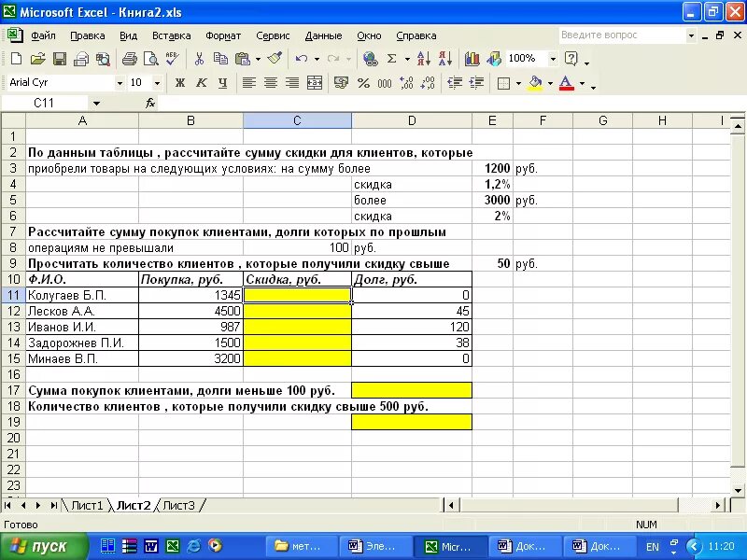Run the spelling check

pyautogui.click(x=173, y=59)
